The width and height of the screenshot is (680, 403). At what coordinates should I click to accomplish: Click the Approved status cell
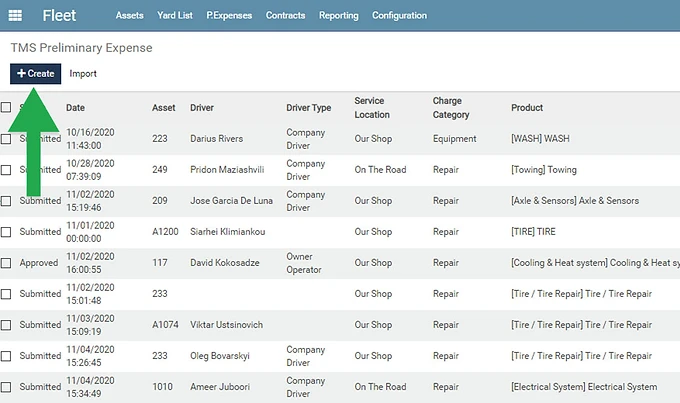(x=39, y=263)
